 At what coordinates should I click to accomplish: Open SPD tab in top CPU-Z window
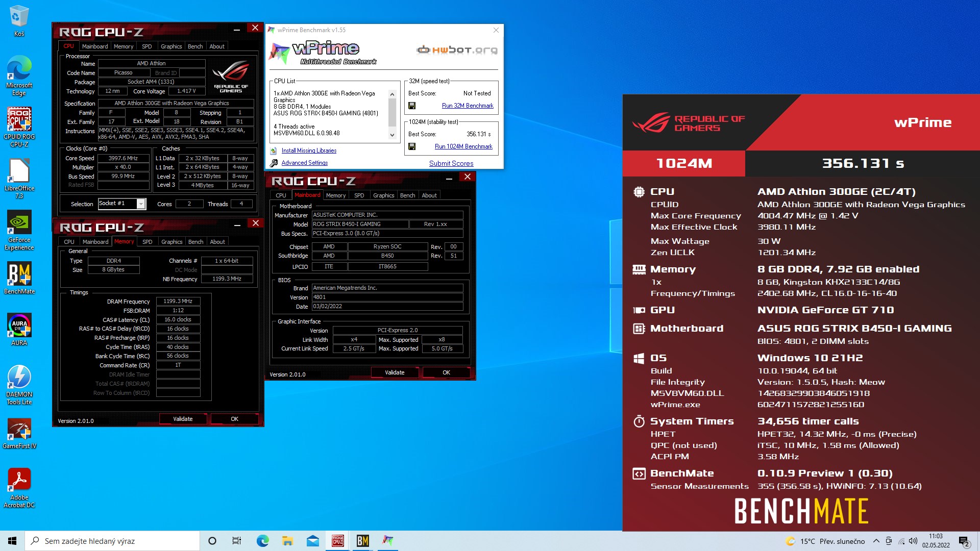point(147,46)
